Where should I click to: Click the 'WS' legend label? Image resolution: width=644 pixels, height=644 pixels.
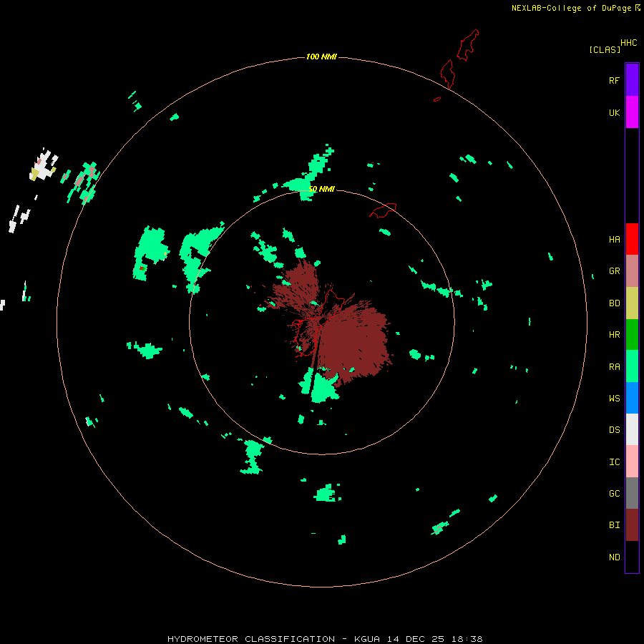[x=614, y=399]
